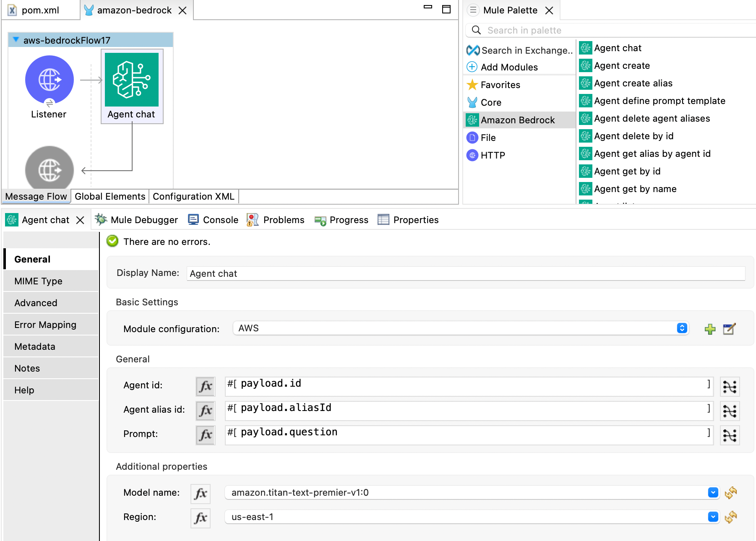The height and width of the screenshot is (541, 756).
Task: Click Add Modules in palette
Action: (x=502, y=67)
